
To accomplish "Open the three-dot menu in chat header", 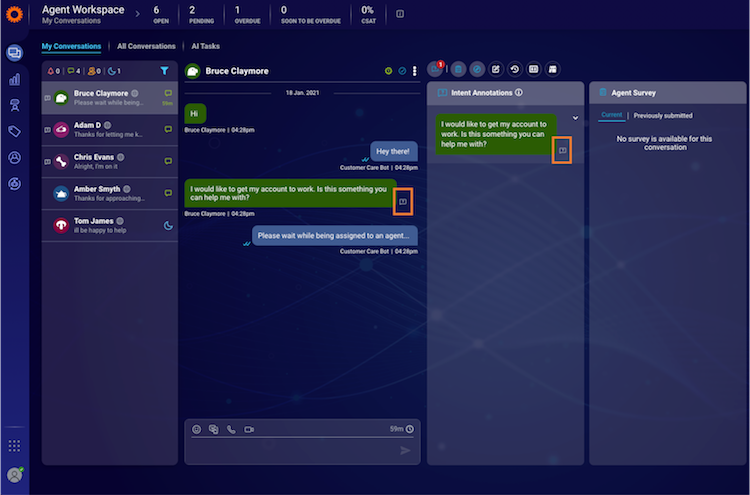I will click(415, 71).
